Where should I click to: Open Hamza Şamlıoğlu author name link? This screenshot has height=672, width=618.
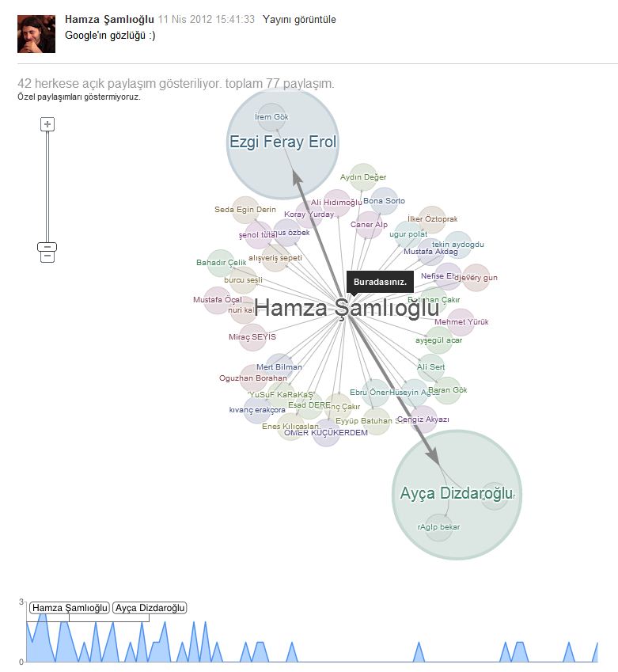pyautogui.click(x=109, y=20)
